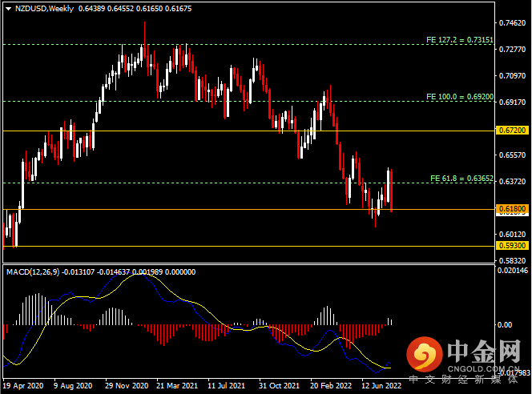
Task: Select the 0.61800 price level tag
Action: pos(512,209)
